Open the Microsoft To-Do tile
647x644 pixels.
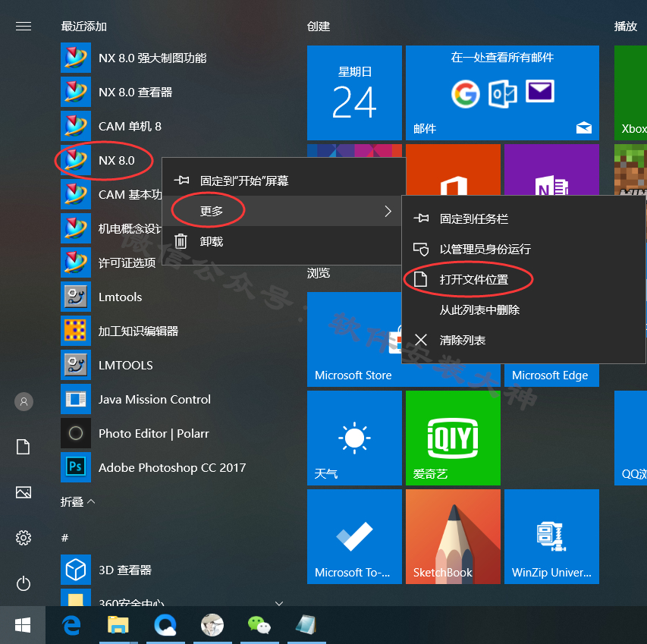click(x=354, y=537)
